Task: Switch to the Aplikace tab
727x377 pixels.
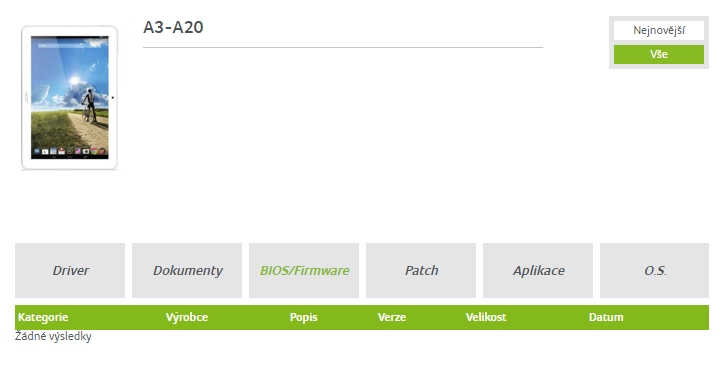Action: (538, 270)
